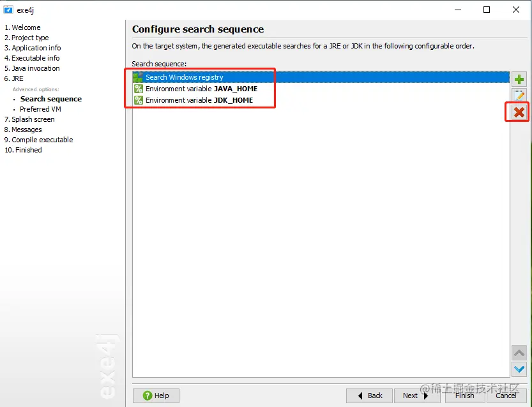Cancel the exe4j wizard
The height and width of the screenshot is (407, 532).
click(506, 396)
